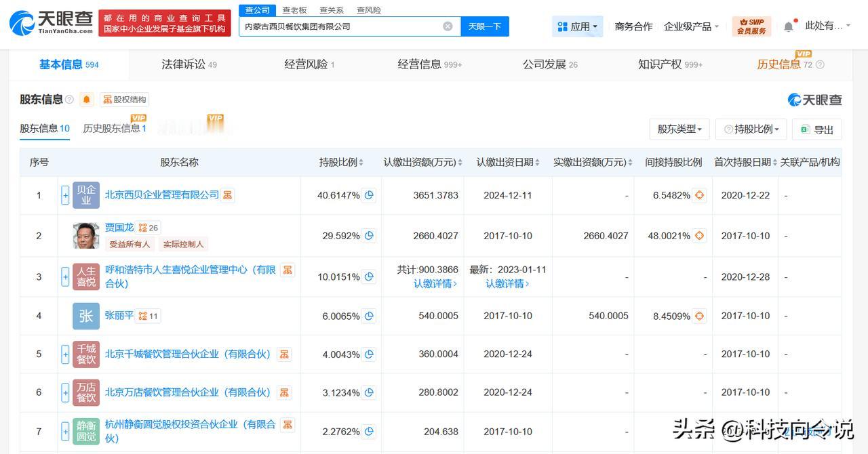Open the Tianyancha logo homepage

[51, 22]
